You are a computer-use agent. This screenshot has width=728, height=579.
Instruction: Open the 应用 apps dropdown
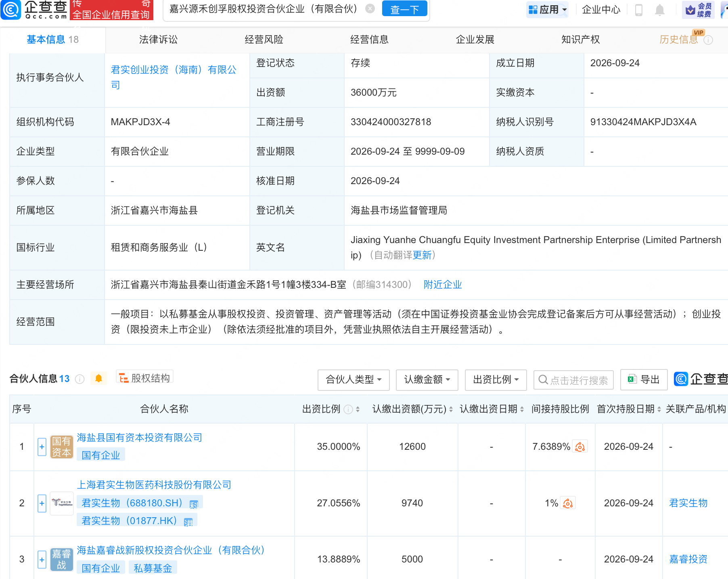[548, 9]
